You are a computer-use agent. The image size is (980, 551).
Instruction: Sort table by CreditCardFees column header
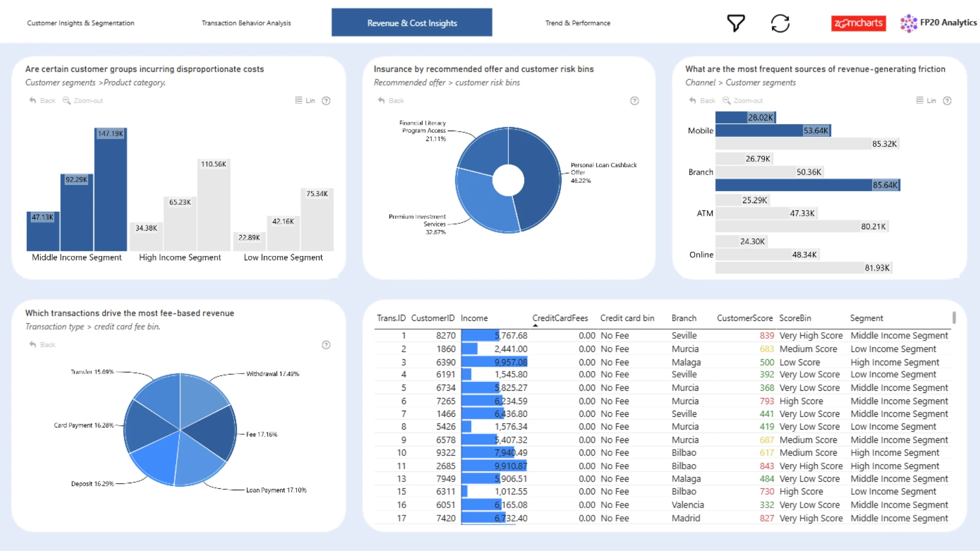pyautogui.click(x=560, y=318)
